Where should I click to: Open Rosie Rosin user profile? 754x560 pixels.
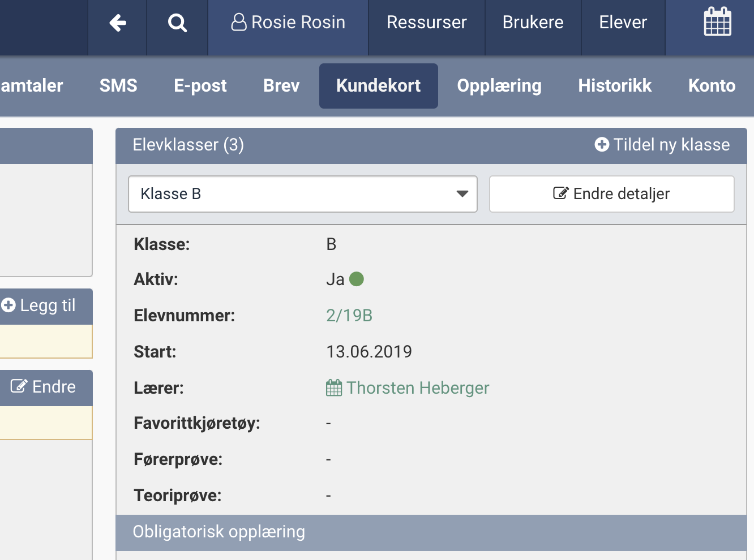click(x=288, y=22)
